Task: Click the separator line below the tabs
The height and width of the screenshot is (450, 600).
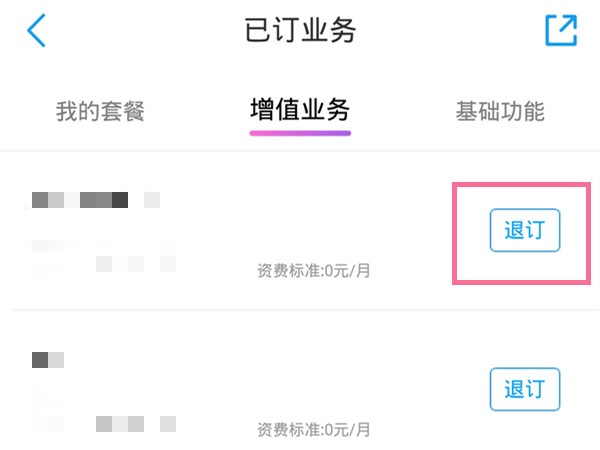Action: coord(300,151)
